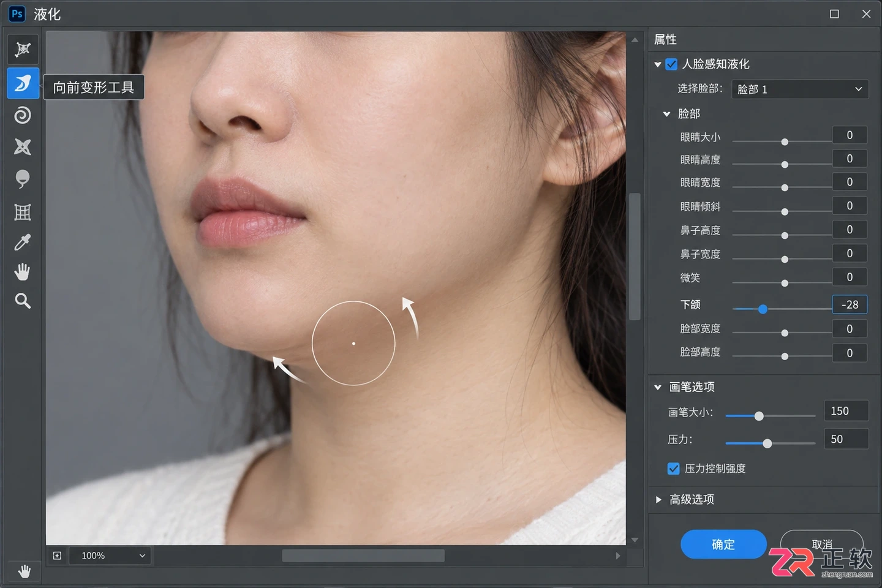Click the 脸部高度 value field
882x588 pixels.
[850, 353]
